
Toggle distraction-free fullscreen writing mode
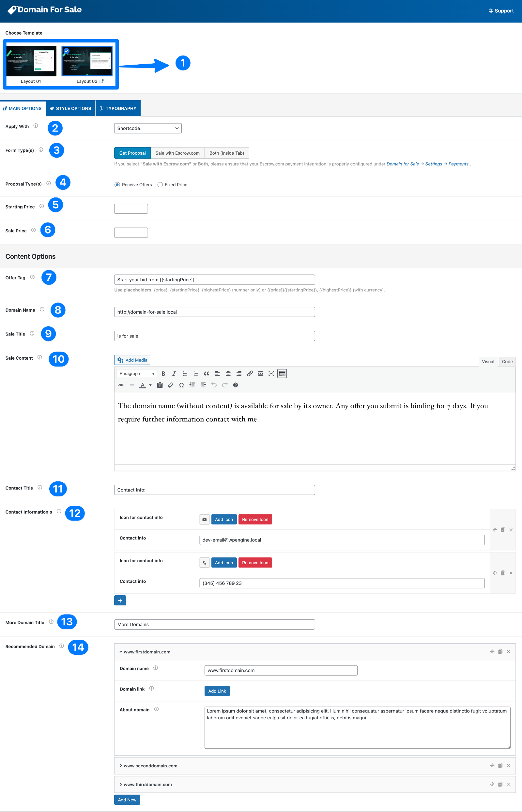271,373
